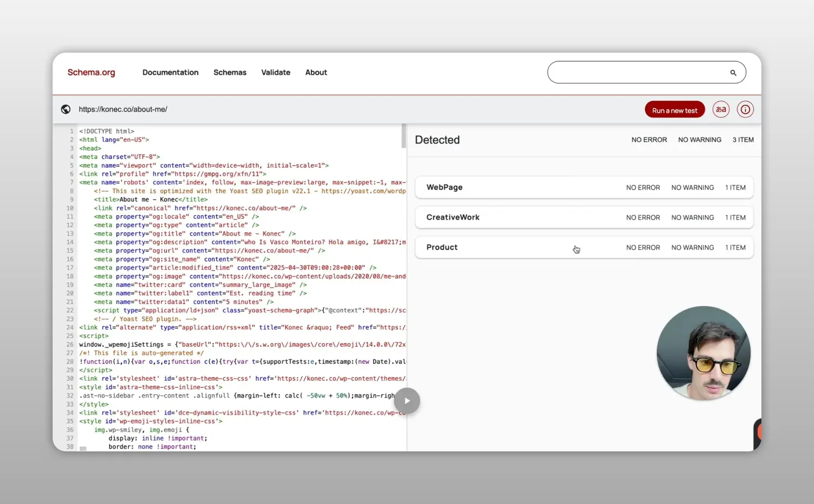814x504 pixels.
Task: Open the About menu item
Action: [x=316, y=73]
